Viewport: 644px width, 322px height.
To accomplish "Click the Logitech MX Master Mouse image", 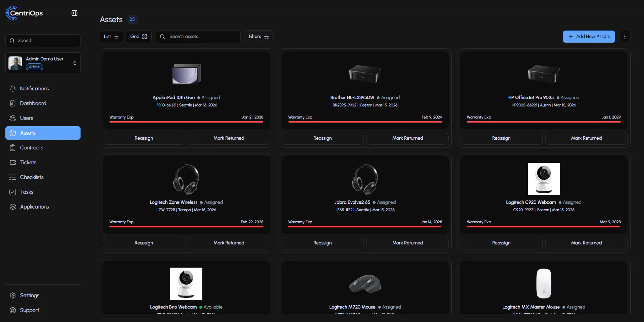I will [544, 284].
